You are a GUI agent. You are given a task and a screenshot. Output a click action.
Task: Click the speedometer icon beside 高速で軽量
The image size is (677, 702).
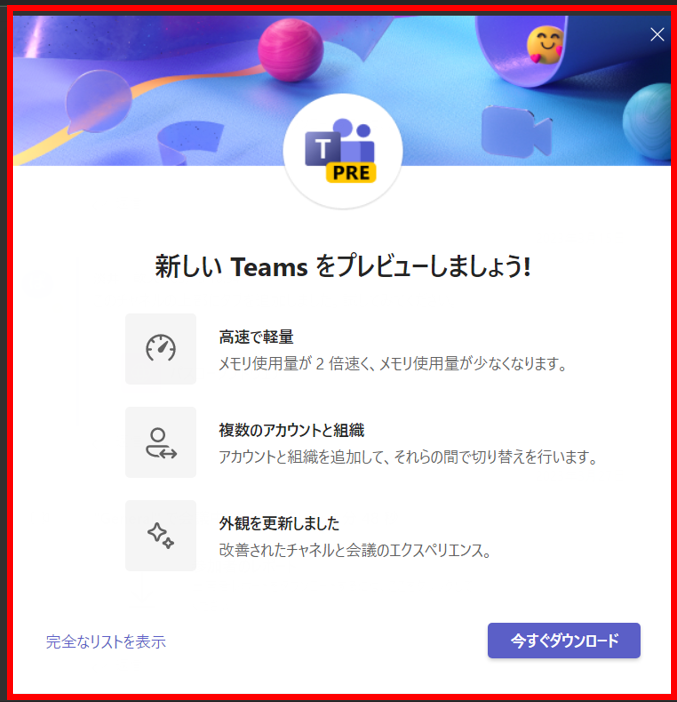tap(161, 348)
